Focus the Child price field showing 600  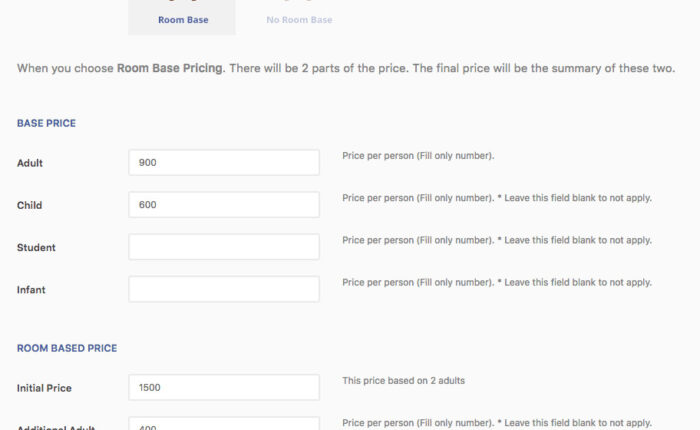coord(224,205)
